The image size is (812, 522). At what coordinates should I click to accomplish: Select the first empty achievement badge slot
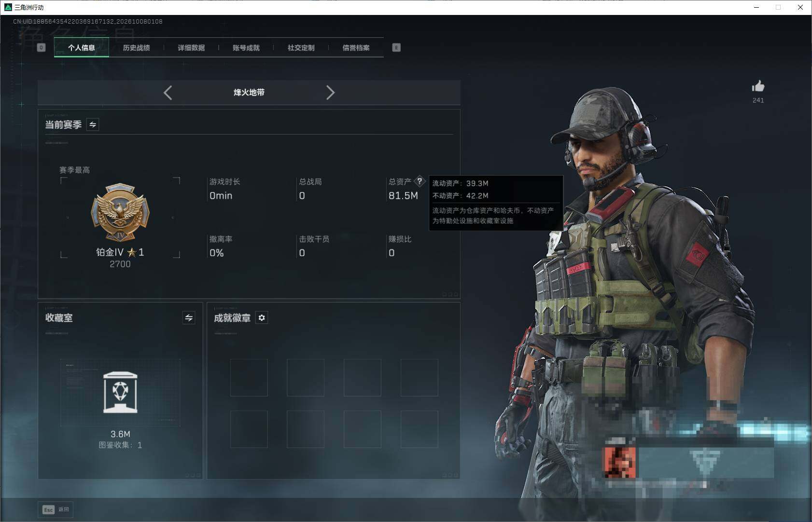[249, 377]
